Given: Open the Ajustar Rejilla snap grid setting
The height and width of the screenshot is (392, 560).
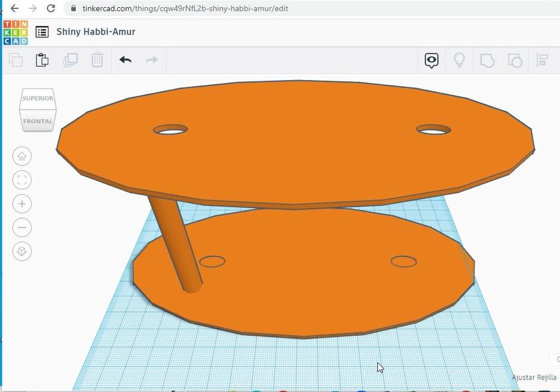Looking at the screenshot, I should point(534,378).
